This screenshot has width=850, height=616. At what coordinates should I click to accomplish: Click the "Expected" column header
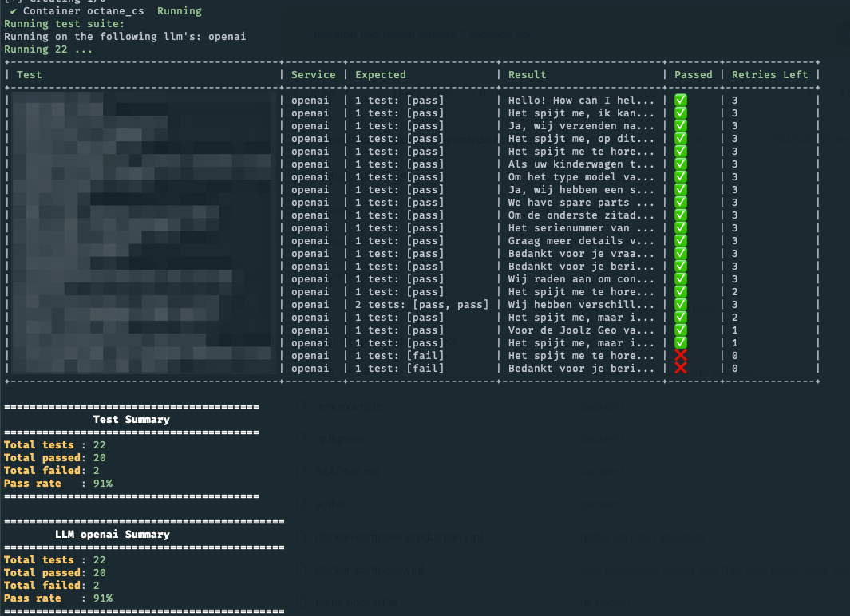381,75
